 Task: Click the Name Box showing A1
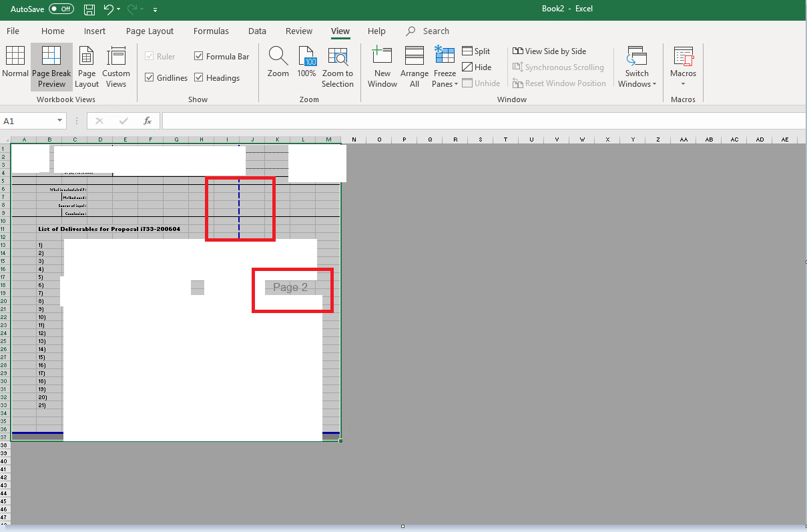point(28,121)
